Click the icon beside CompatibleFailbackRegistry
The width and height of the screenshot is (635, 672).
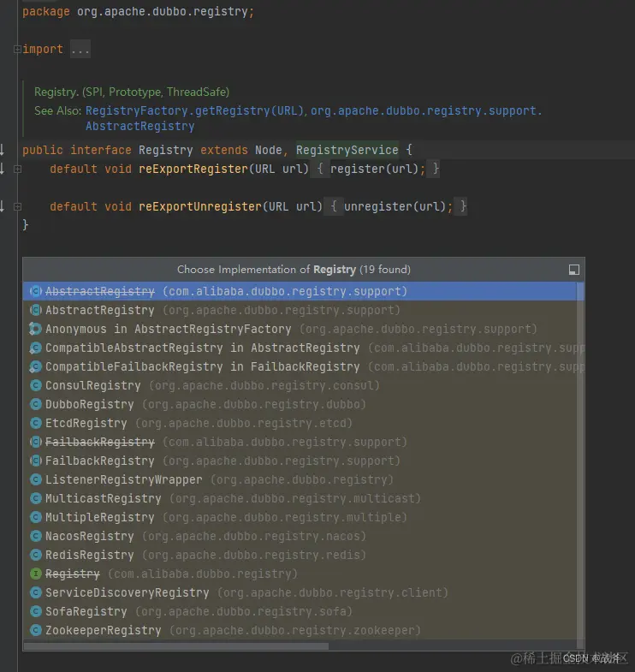(35, 366)
